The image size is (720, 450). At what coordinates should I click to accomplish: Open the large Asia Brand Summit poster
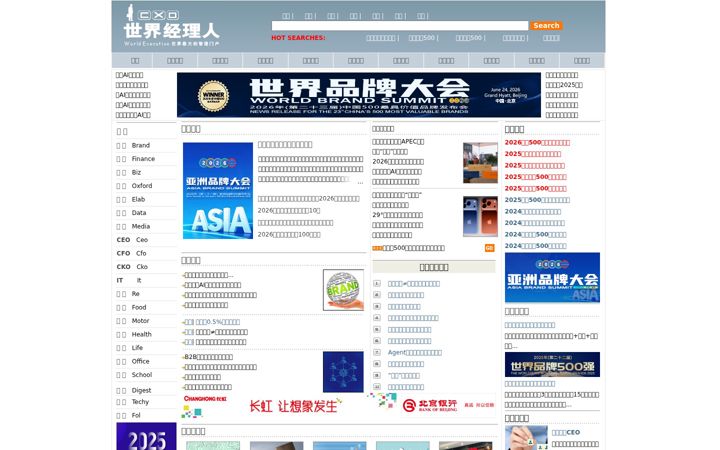tap(218, 191)
